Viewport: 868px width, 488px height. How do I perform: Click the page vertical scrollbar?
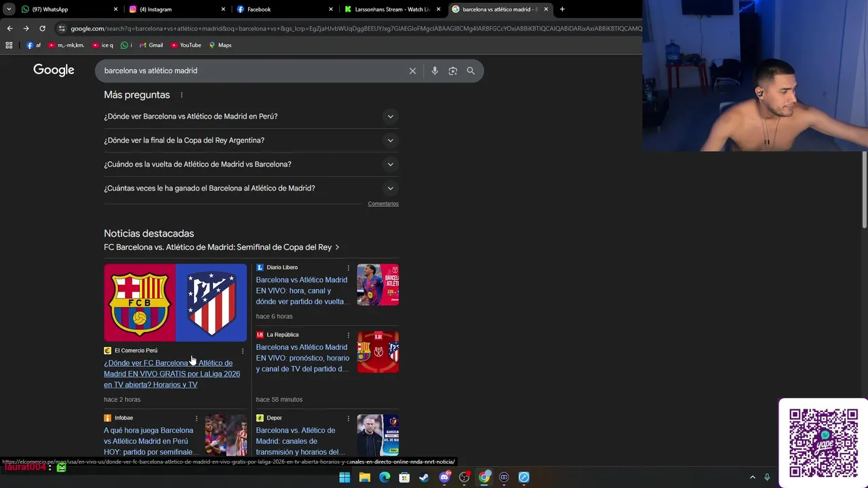tap(864, 189)
